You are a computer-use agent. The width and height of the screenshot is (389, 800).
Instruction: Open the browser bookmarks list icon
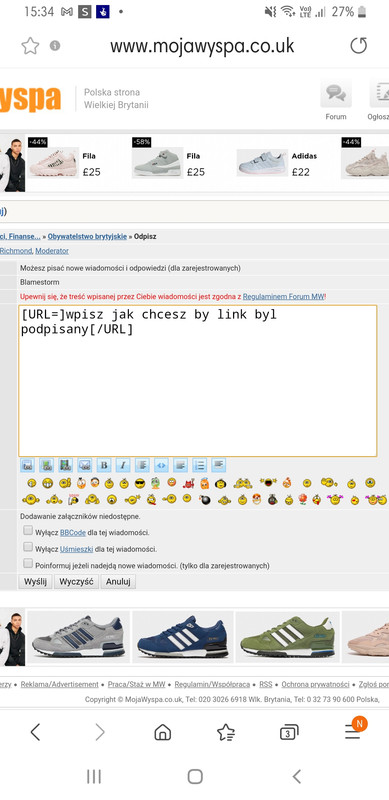(x=226, y=733)
